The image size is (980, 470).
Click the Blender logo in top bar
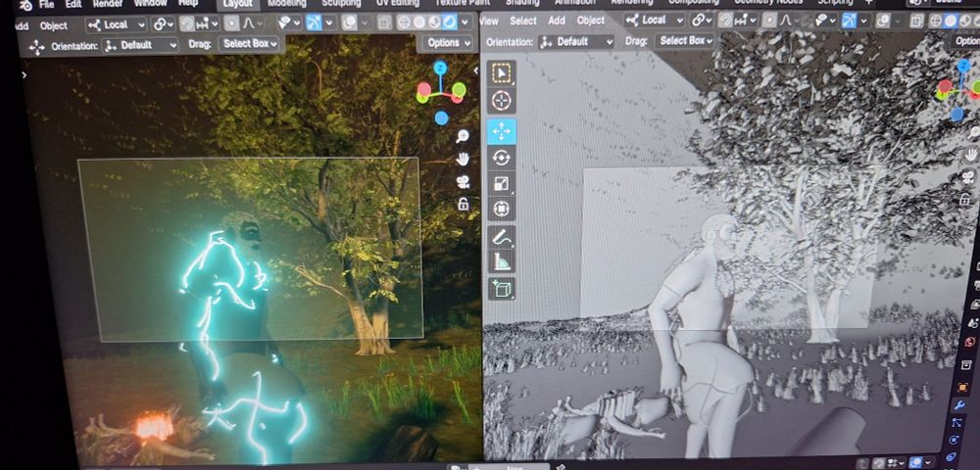25,4
